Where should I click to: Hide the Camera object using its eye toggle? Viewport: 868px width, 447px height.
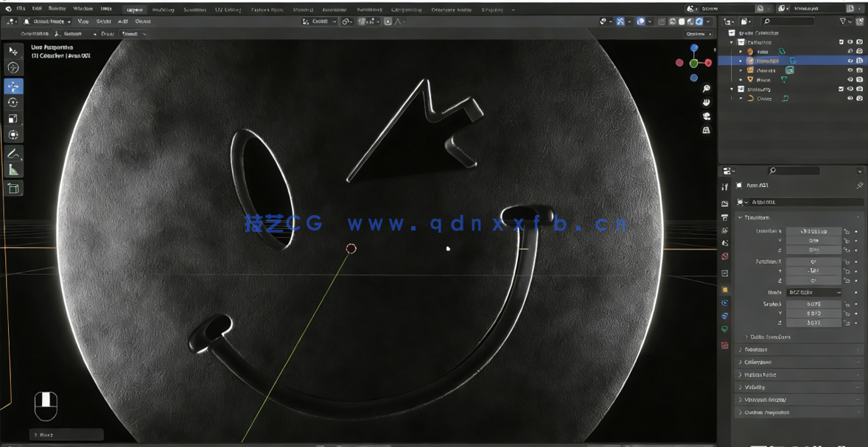[x=851, y=70]
